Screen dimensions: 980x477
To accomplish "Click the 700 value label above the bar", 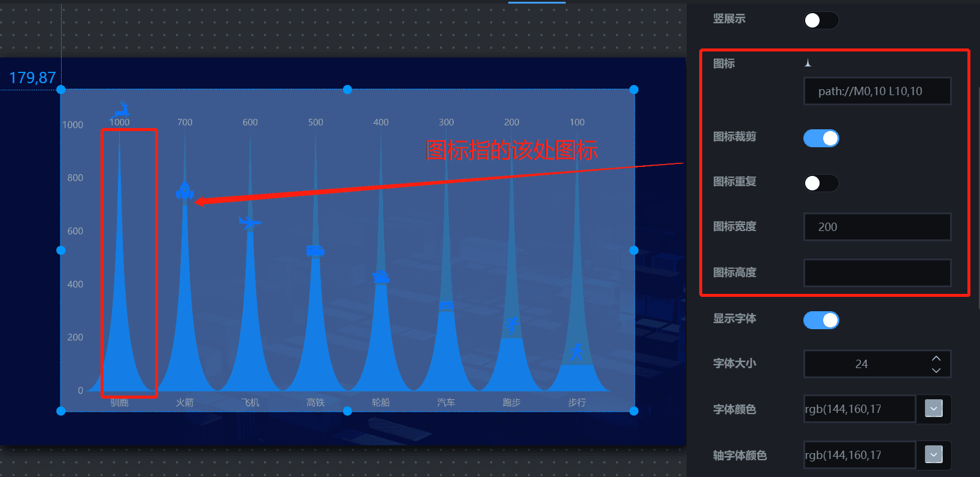I will (185, 122).
